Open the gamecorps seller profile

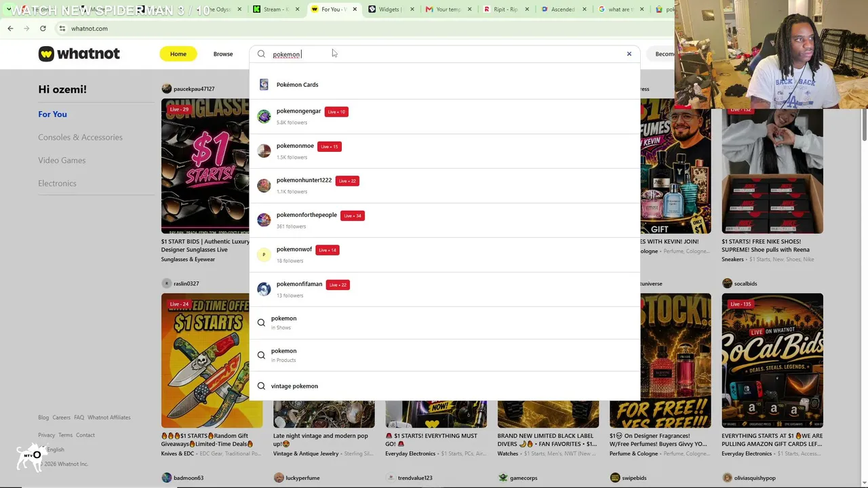pyautogui.click(x=517, y=478)
